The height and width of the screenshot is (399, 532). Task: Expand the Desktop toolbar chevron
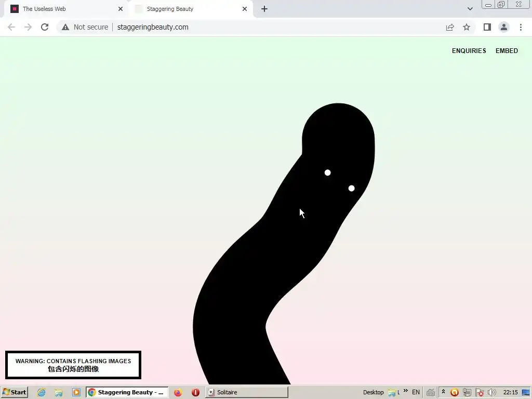pos(406,391)
